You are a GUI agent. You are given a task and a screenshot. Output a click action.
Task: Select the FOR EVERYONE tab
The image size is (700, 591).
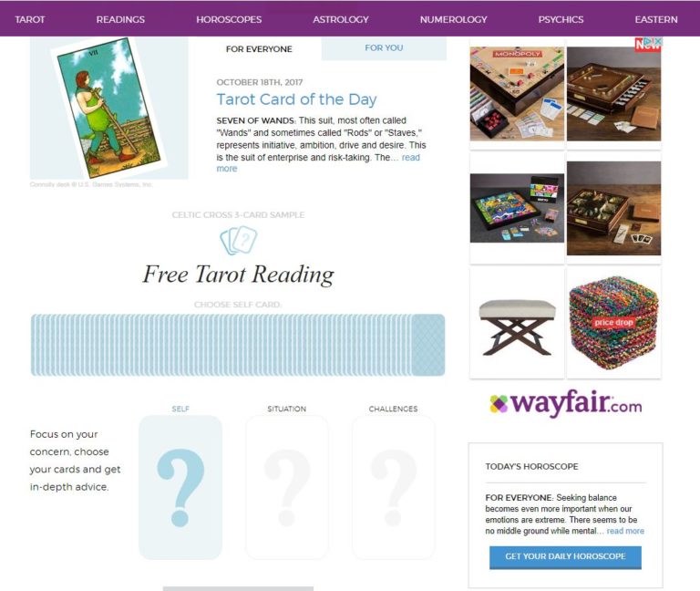(x=259, y=49)
